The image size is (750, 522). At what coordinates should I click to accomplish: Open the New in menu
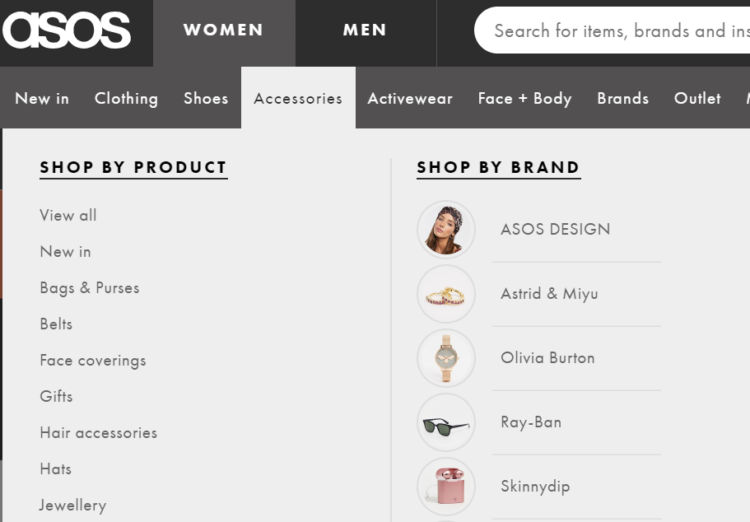[x=42, y=98]
